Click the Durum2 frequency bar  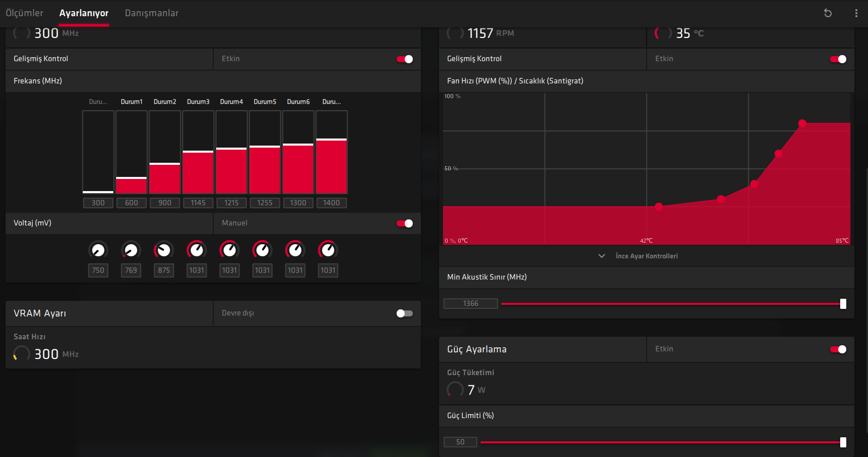[x=165, y=152]
